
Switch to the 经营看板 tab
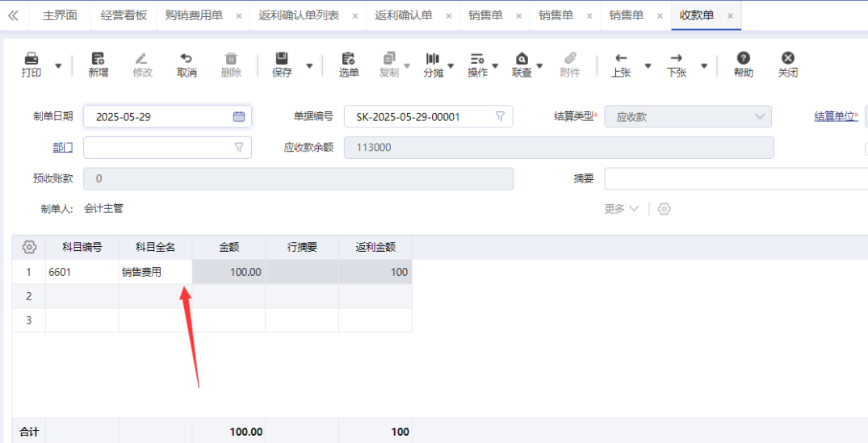pyautogui.click(x=124, y=15)
